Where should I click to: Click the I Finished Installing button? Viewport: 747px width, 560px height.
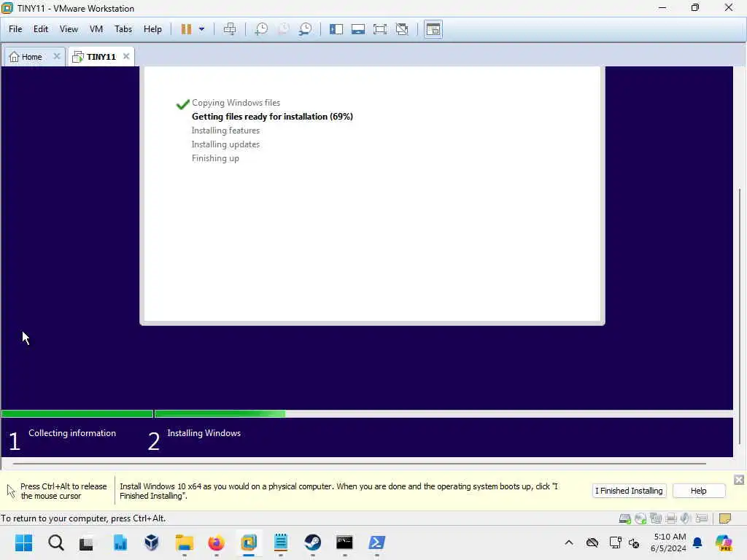[629, 491]
